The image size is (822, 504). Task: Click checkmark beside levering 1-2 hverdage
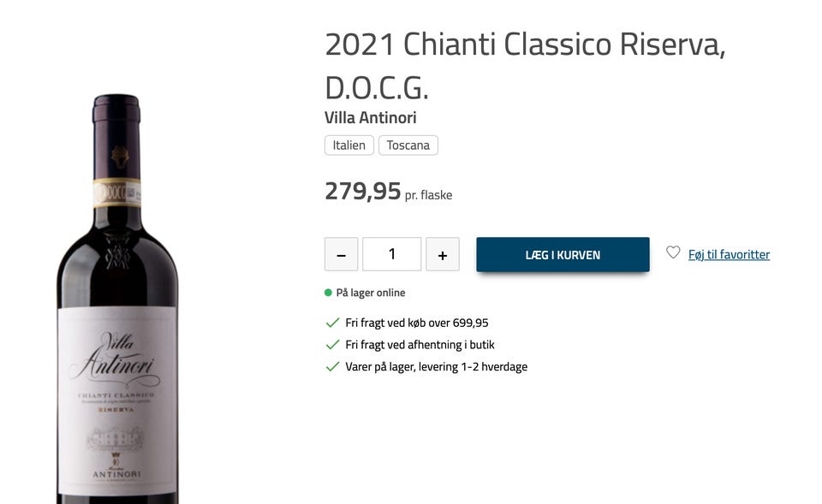tap(333, 367)
